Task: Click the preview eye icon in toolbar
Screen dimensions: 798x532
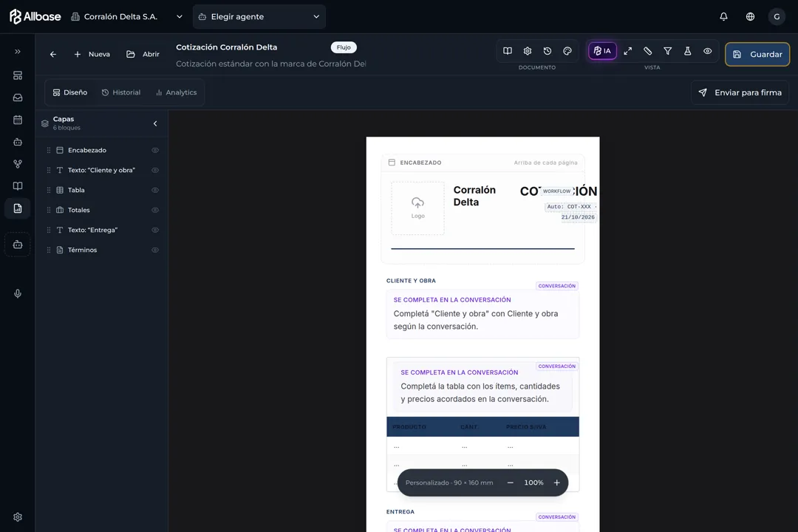Action: point(707,51)
